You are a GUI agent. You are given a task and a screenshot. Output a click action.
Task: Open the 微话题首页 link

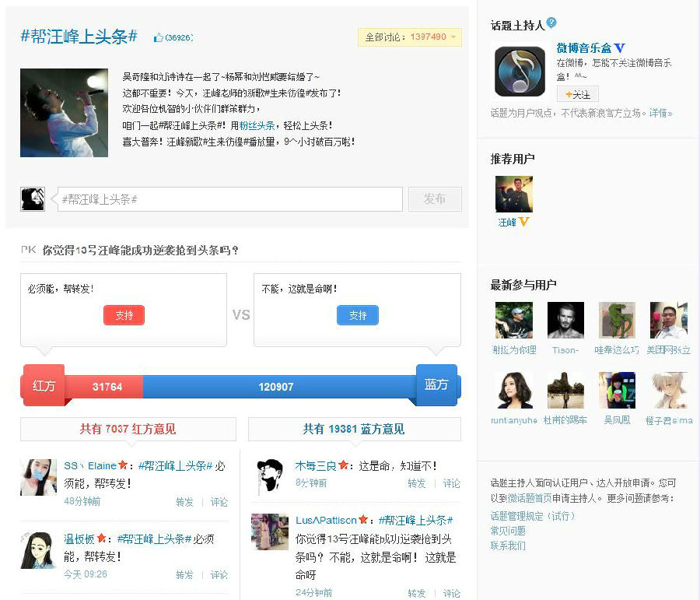pos(529,497)
